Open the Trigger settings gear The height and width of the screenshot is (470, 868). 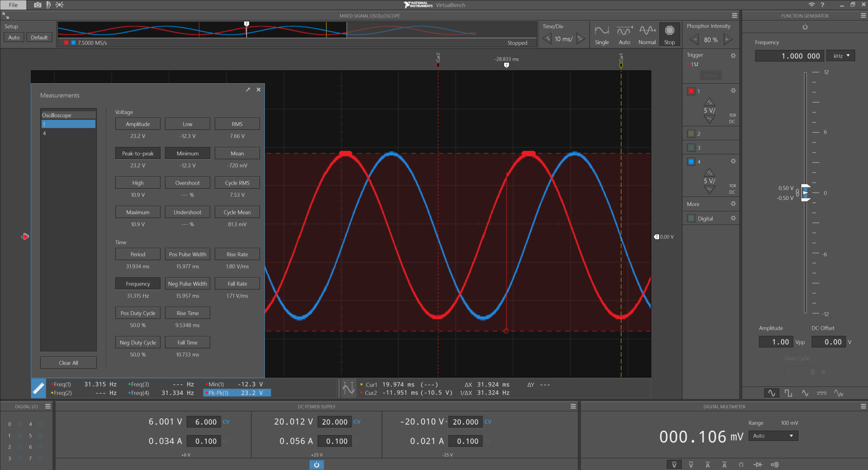(x=733, y=56)
